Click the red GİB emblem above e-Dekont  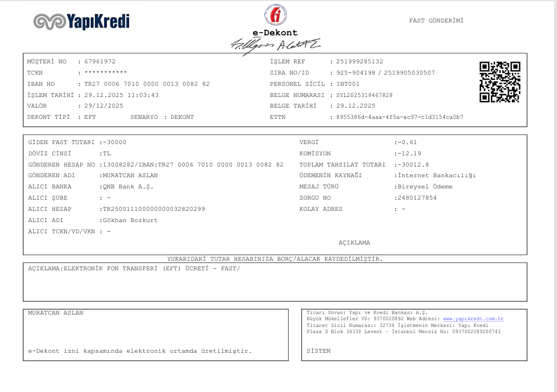click(x=275, y=15)
